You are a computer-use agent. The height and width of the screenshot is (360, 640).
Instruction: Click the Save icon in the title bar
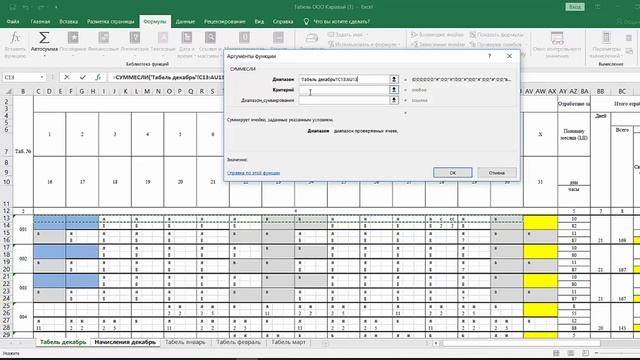point(13,7)
